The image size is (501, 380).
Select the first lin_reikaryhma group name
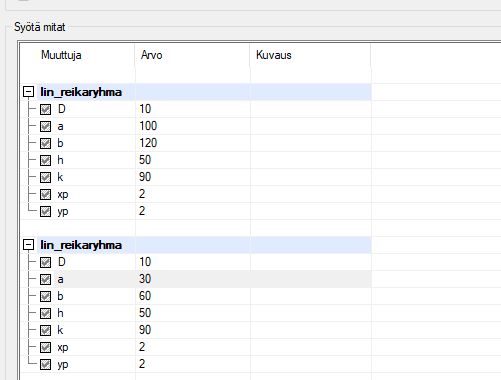81,92
